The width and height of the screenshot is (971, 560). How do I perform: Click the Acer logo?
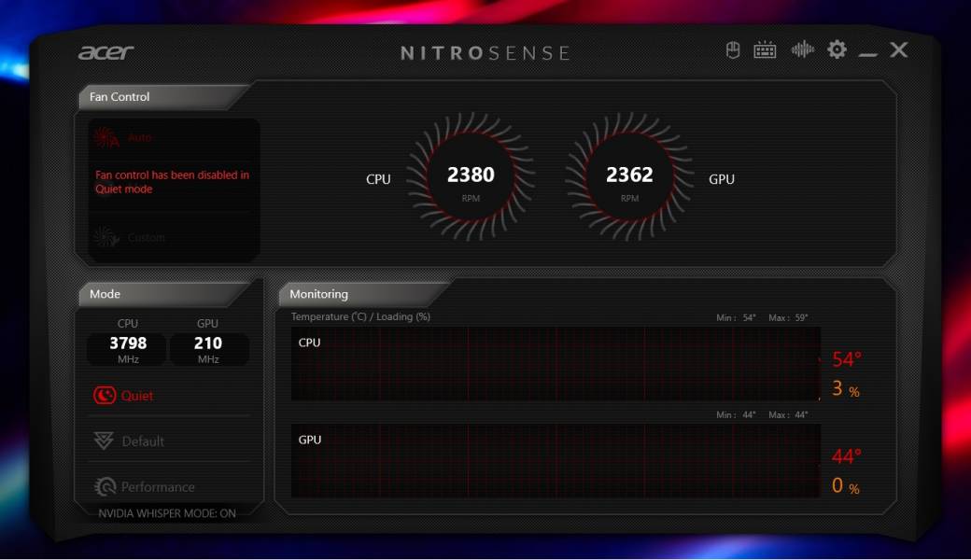pyautogui.click(x=106, y=52)
